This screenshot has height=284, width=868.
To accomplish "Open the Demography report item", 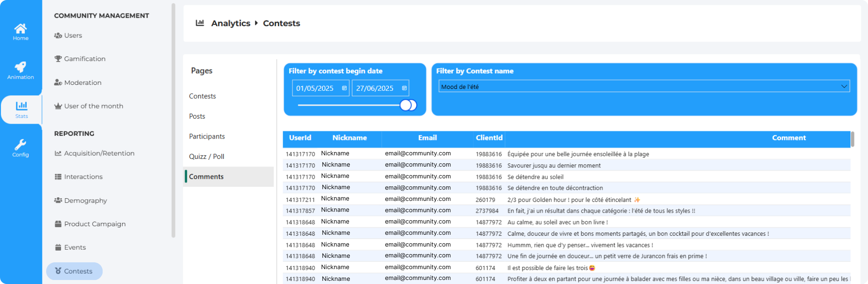I will [x=85, y=200].
